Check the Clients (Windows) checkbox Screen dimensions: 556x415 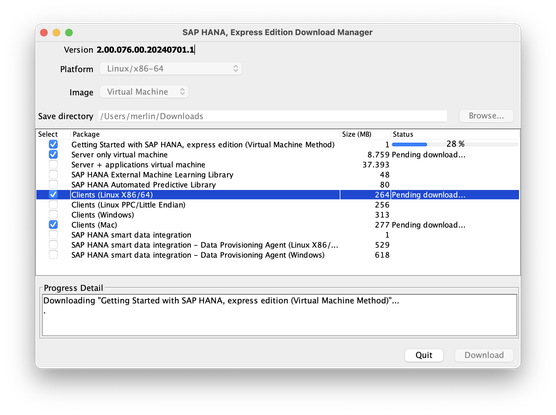pyautogui.click(x=53, y=215)
